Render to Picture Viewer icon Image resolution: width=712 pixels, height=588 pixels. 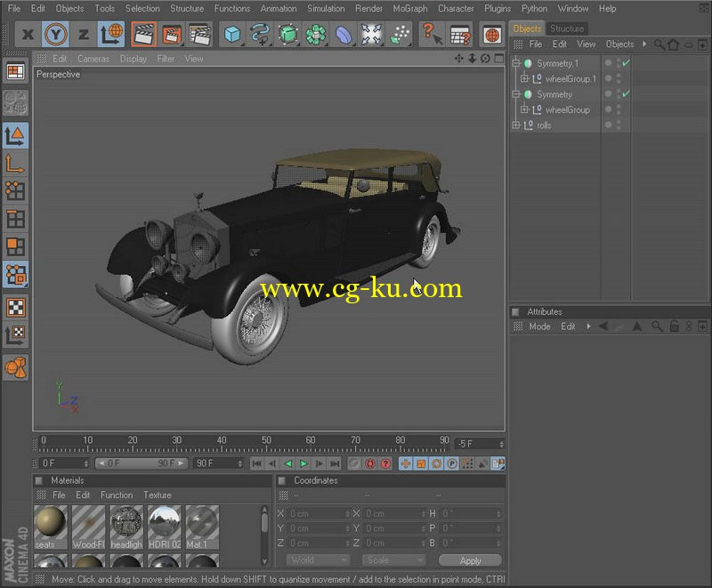click(x=172, y=34)
